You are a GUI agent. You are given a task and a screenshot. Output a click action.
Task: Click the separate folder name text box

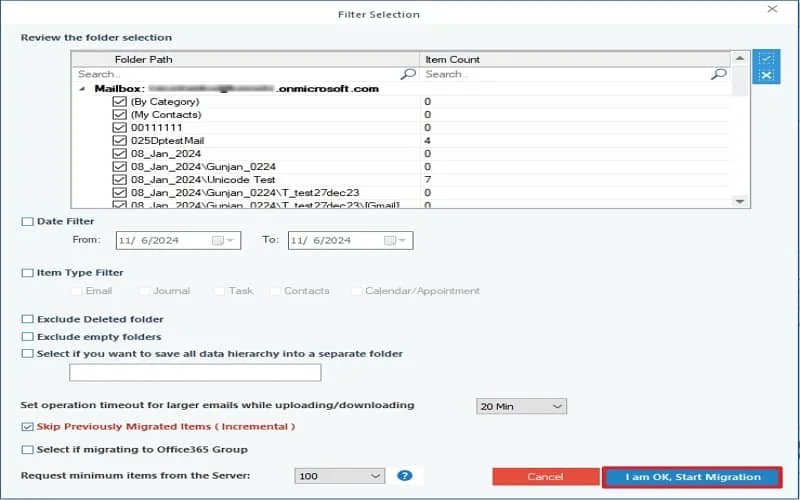(x=195, y=372)
